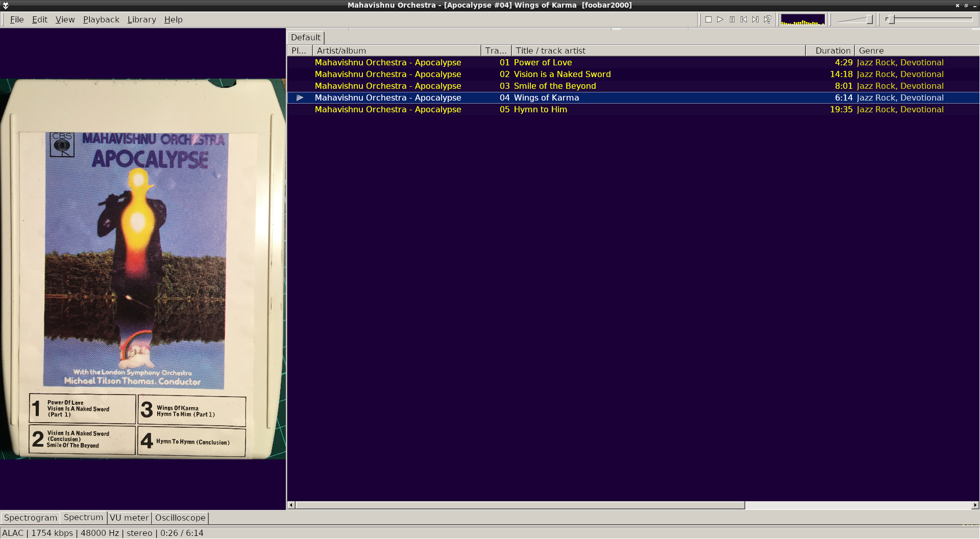Select the track Vision is a Naked Sword

pyautogui.click(x=633, y=74)
